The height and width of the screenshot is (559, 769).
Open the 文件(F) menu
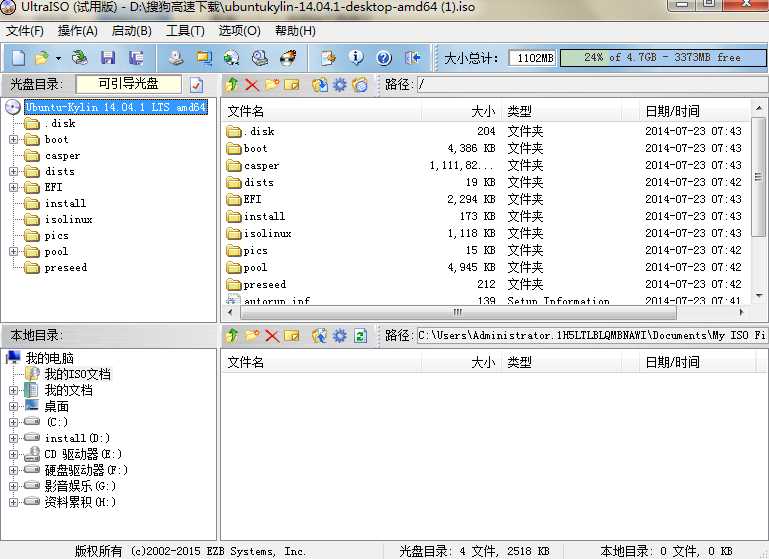point(25,31)
